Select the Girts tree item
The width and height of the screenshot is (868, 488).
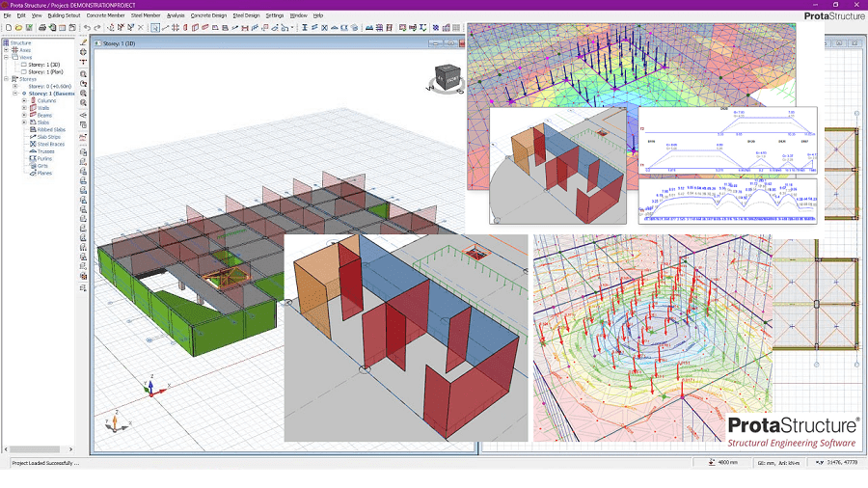click(x=42, y=166)
